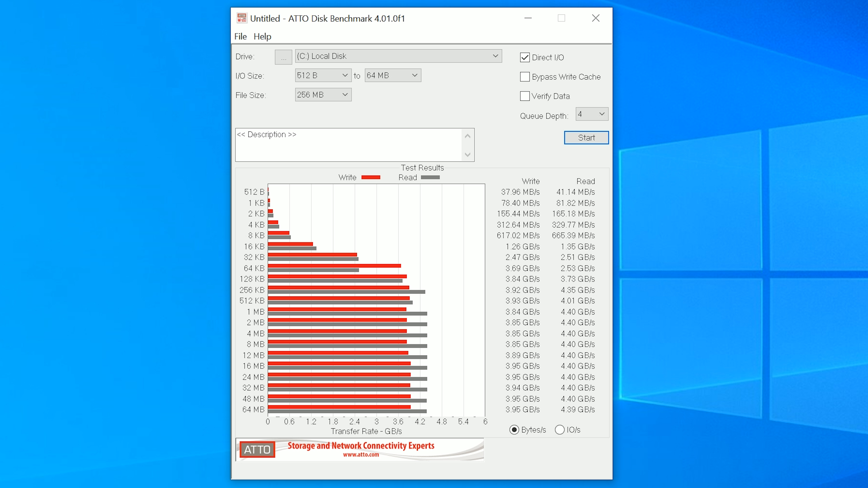Open the File menu
The width and height of the screenshot is (868, 488).
(240, 36)
